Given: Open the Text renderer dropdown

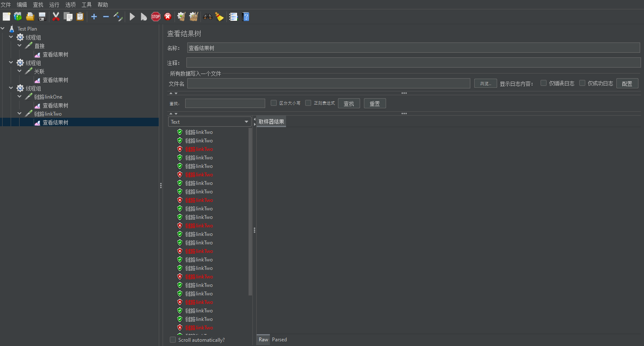Looking at the screenshot, I should click(209, 122).
